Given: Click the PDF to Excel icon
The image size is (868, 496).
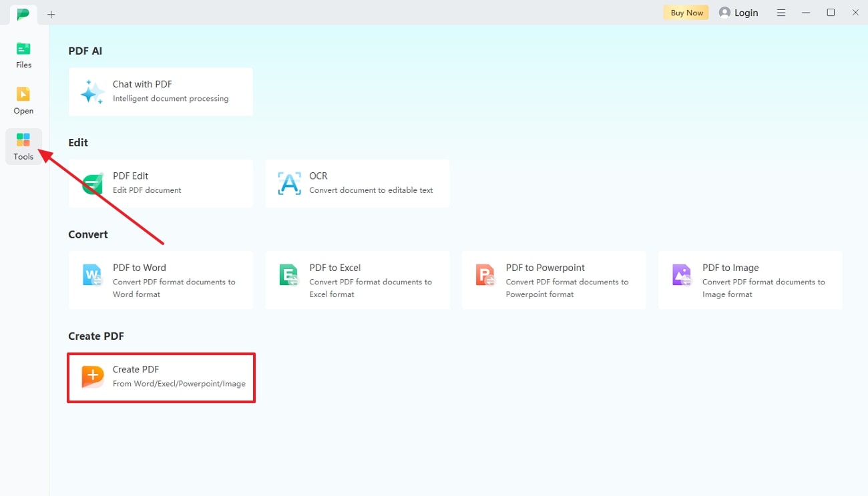Looking at the screenshot, I should coord(289,275).
